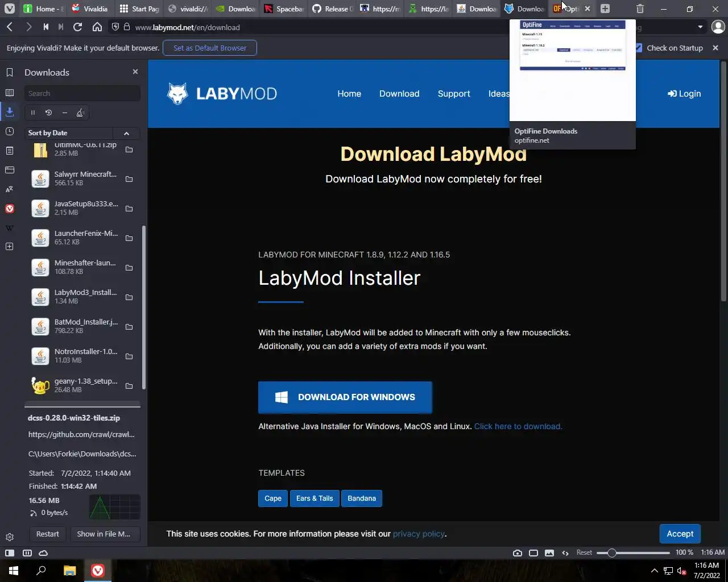Viewport: 728px width, 582px height.
Task: Clear finished downloads with broom icon
Action: pyautogui.click(x=81, y=113)
